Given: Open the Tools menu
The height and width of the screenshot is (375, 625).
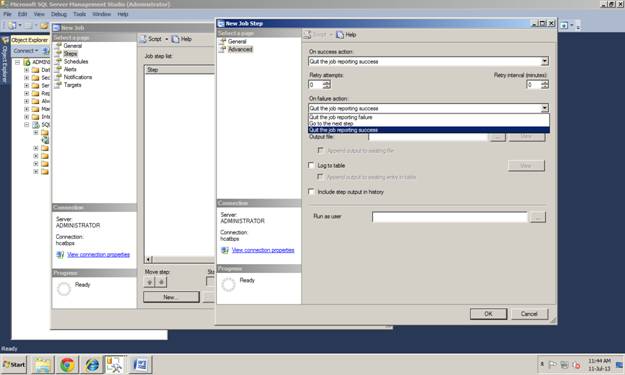Looking at the screenshot, I should coord(79,14).
